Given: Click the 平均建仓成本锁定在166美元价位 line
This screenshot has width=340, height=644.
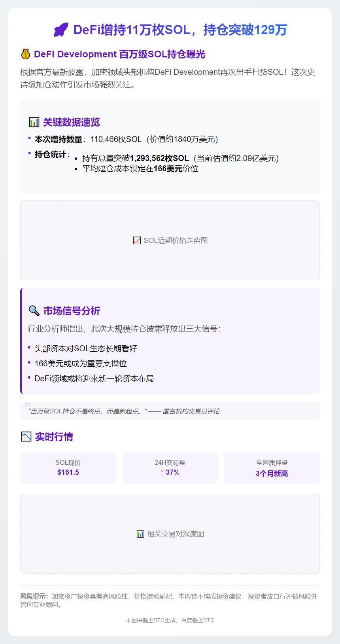Looking at the screenshot, I should click(140, 169).
